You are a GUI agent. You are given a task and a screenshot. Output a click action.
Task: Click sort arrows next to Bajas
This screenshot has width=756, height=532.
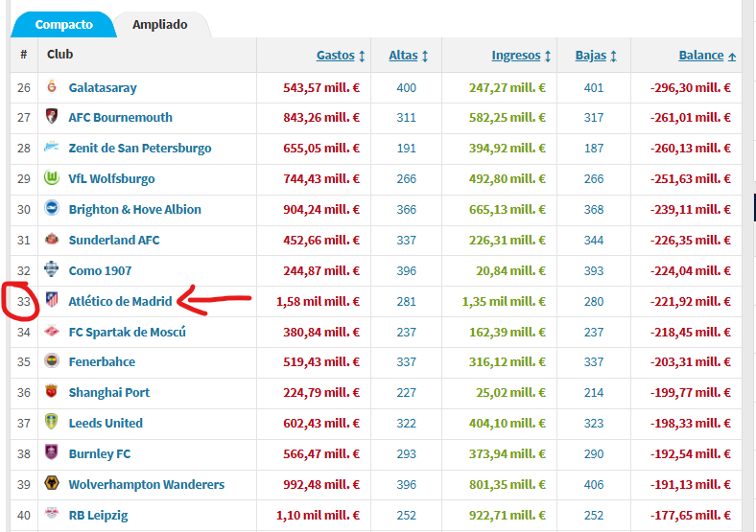point(613,56)
